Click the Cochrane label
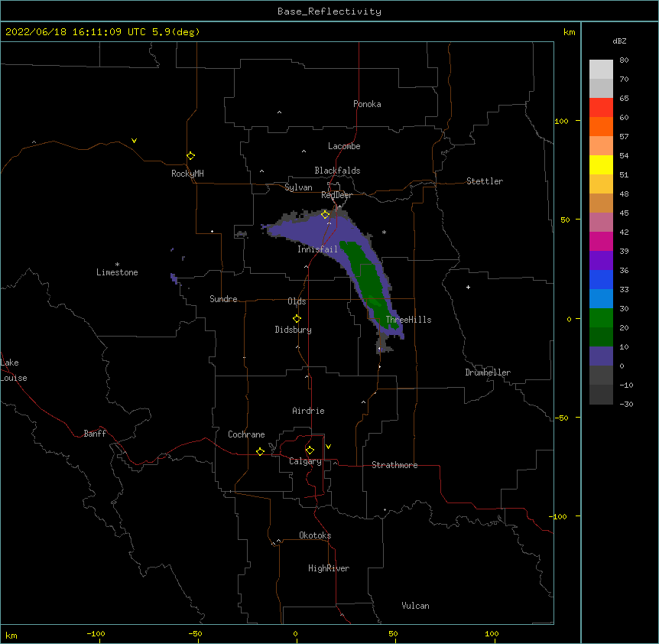 [246, 434]
